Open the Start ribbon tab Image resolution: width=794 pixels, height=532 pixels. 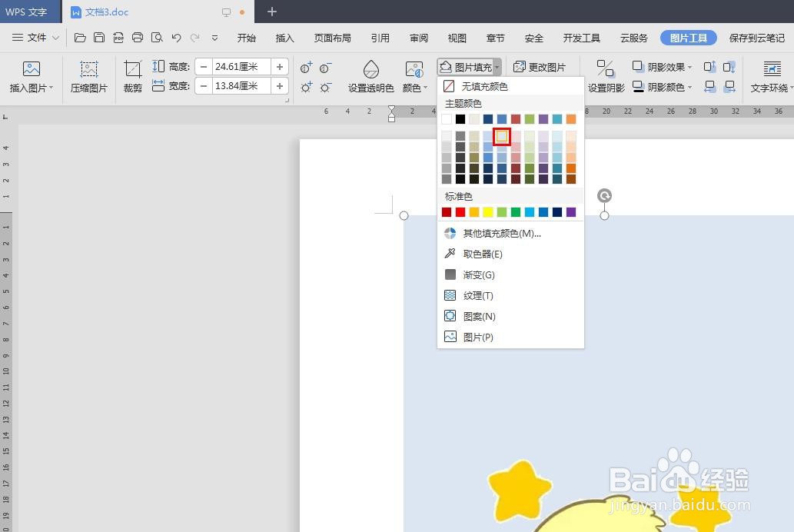coord(247,38)
